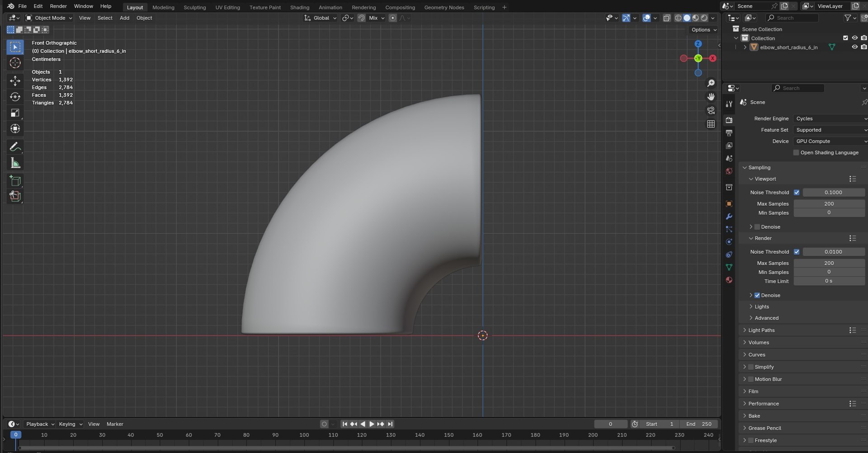Disable Render Noise Threshold checkbox
This screenshot has height=453, width=868.
797,252
